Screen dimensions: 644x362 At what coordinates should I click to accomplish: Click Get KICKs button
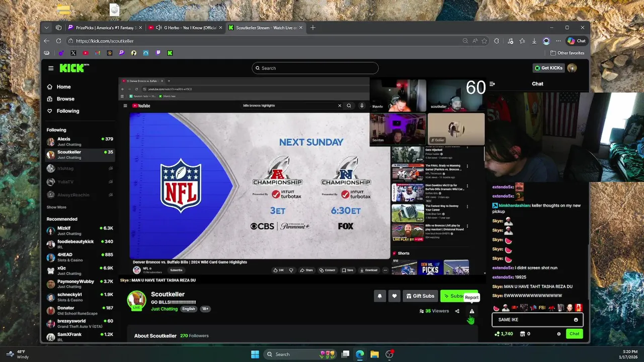pos(548,68)
